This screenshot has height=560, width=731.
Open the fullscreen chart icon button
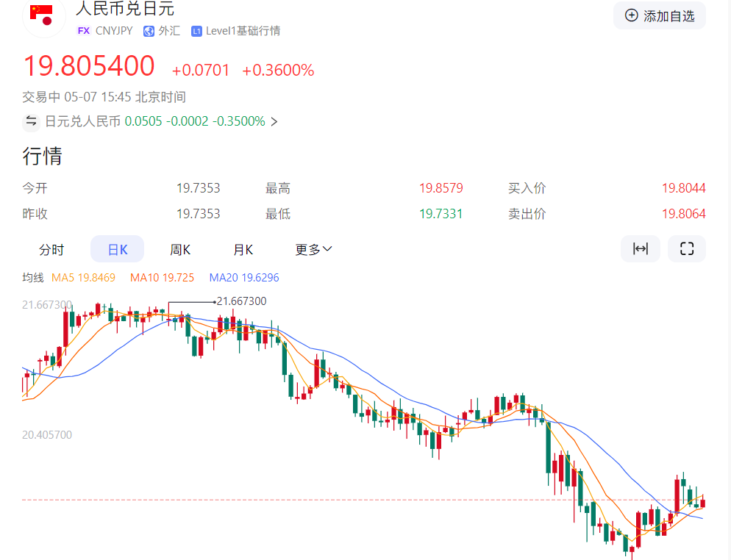(x=687, y=249)
